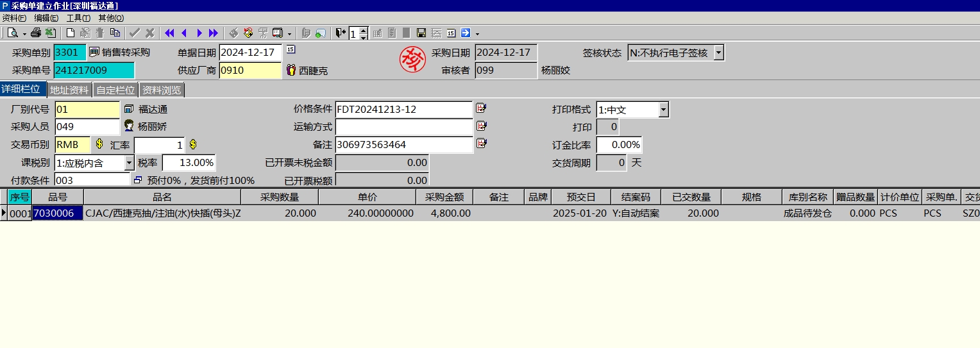The height and width of the screenshot is (348, 980).
Task: Go to next record with right arrow
Action: [199, 33]
